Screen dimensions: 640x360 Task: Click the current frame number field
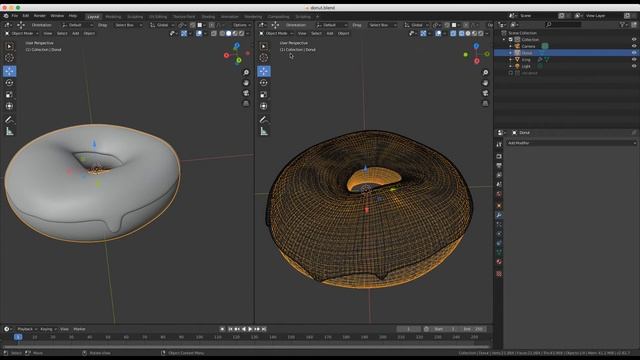tap(408, 329)
